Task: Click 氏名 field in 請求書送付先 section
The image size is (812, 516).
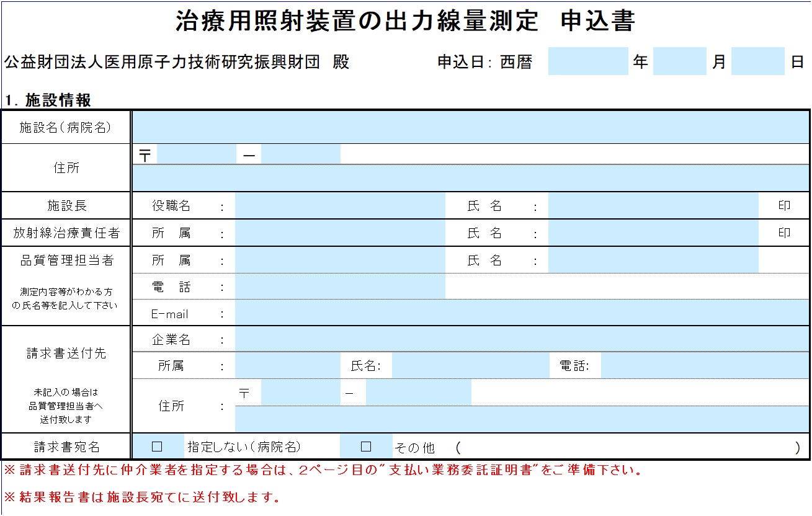Action: [470, 366]
